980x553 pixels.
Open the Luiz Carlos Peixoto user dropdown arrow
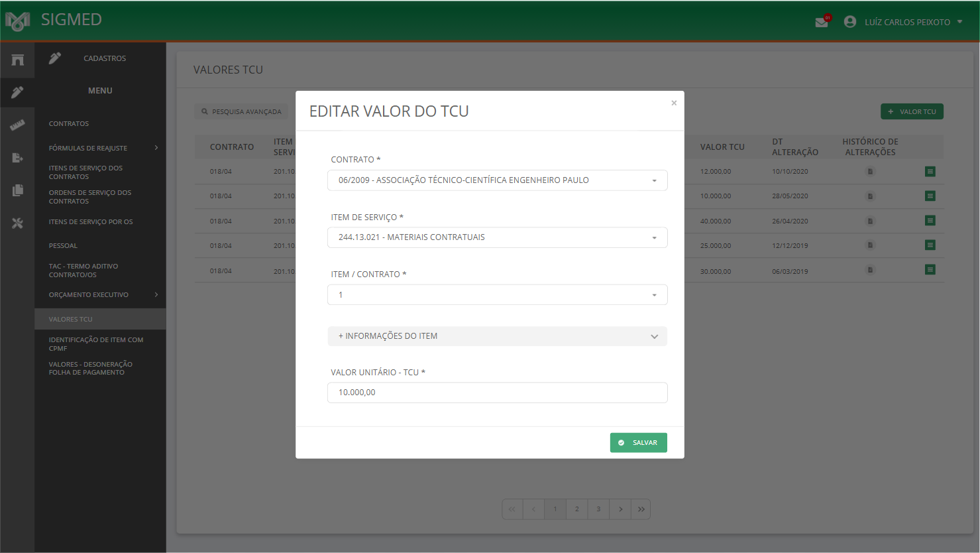click(959, 22)
